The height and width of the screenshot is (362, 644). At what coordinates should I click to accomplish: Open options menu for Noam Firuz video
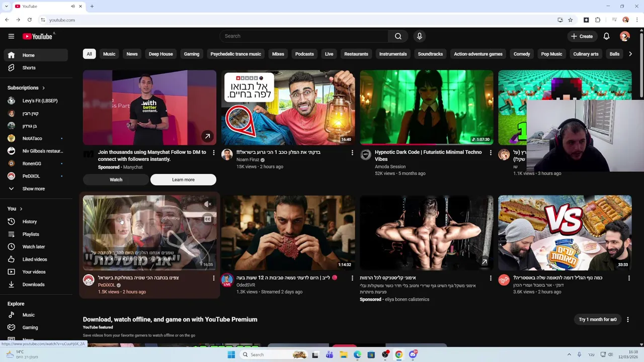(x=352, y=152)
